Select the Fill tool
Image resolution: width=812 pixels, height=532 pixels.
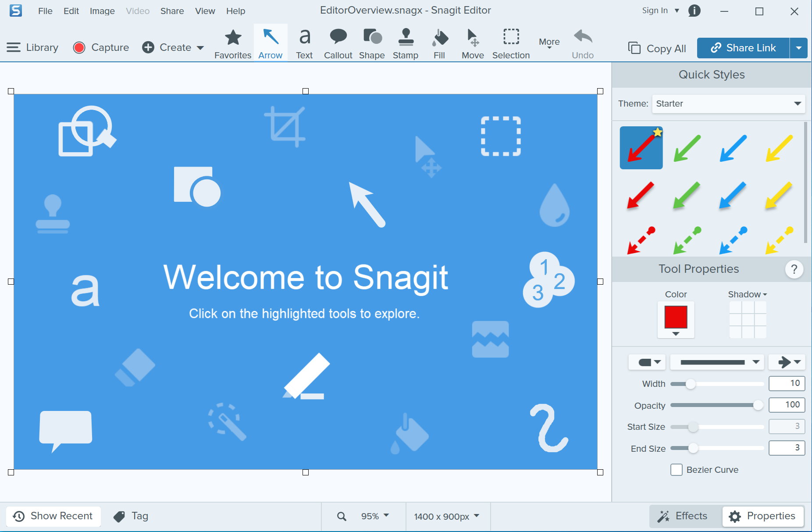point(439,44)
